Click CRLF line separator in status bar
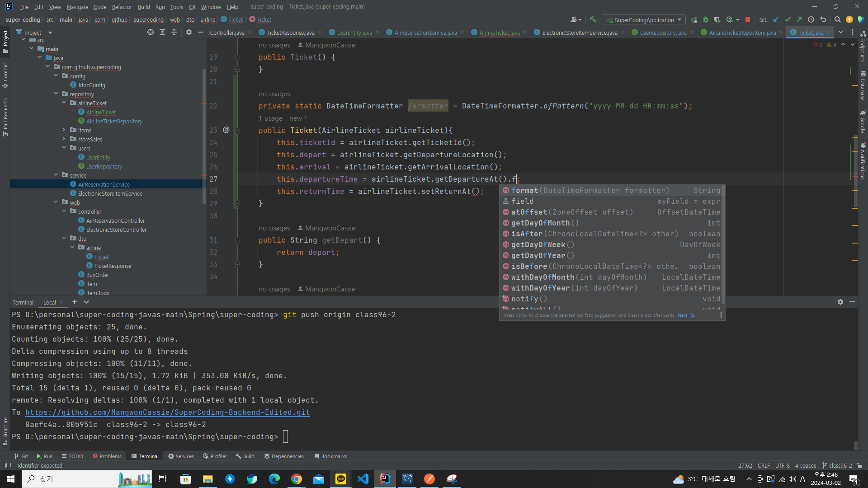The width and height of the screenshot is (868, 488). click(x=764, y=466)
